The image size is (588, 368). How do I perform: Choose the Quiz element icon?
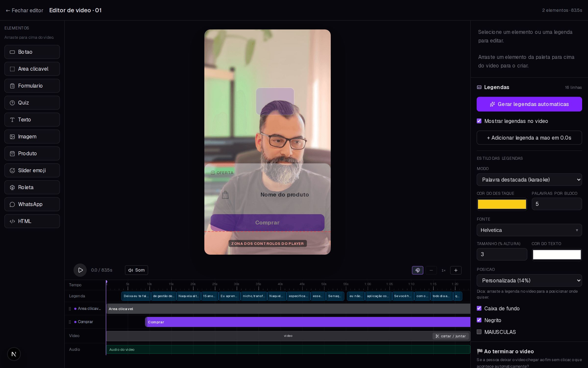tap(12, 103)
